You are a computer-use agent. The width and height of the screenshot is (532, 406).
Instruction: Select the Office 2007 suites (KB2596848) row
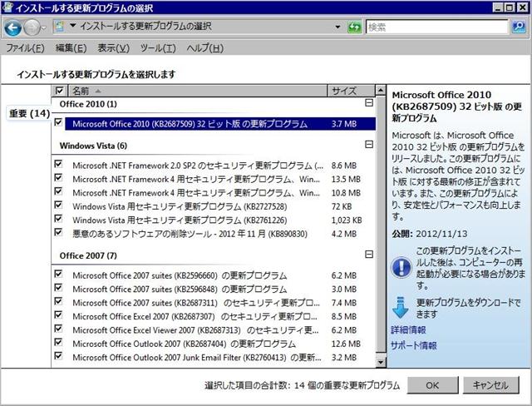coord(220,290)
